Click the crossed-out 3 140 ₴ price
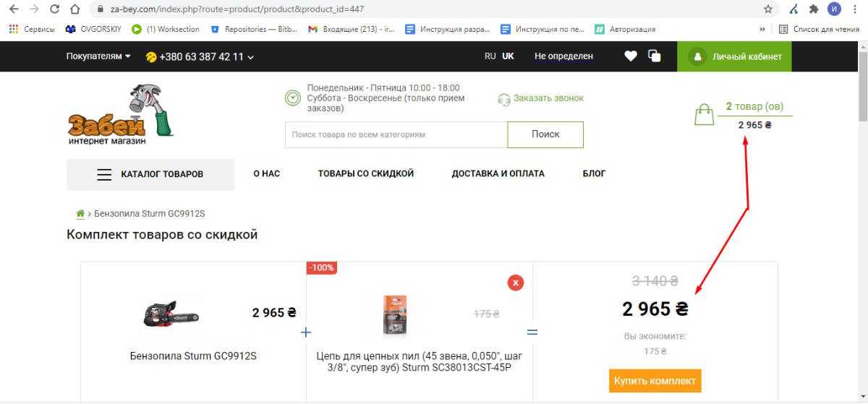Screen dimensions: 868x404 tap(655, 281)
